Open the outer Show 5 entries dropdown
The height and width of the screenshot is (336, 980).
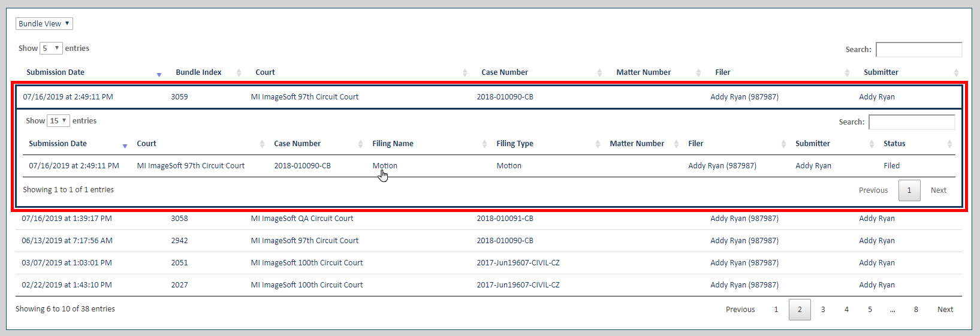[51, 49]
